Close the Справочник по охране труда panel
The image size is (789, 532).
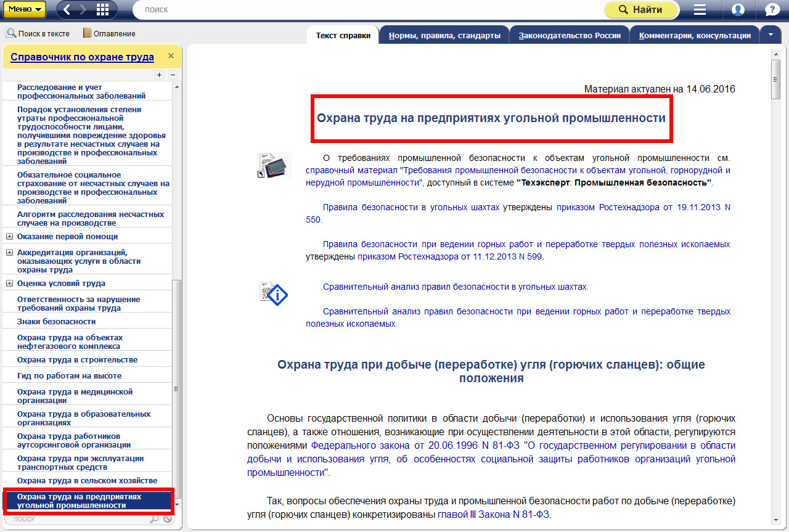coord(171,56)
